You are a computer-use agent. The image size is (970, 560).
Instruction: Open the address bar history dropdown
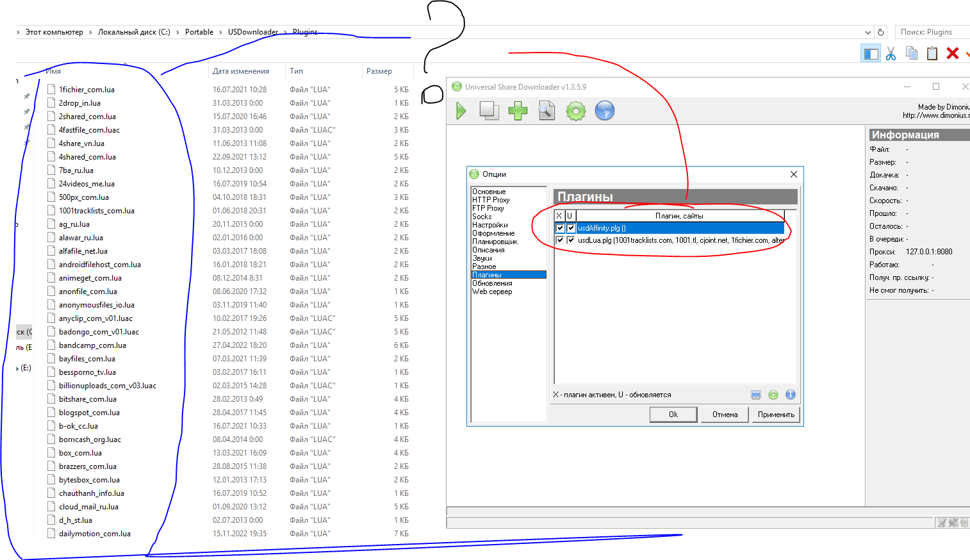click(x=868, y=32)
